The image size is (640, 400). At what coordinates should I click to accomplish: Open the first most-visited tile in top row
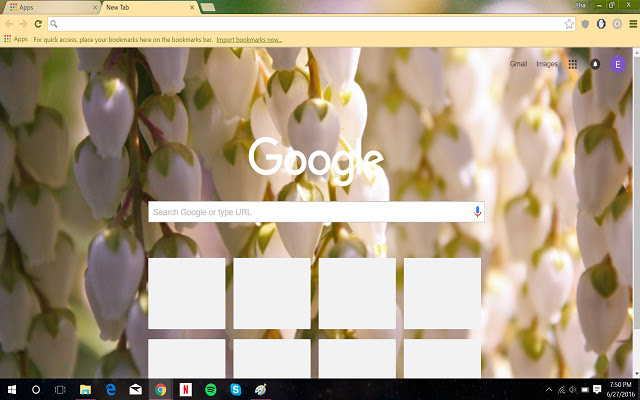tap(187, 293)
